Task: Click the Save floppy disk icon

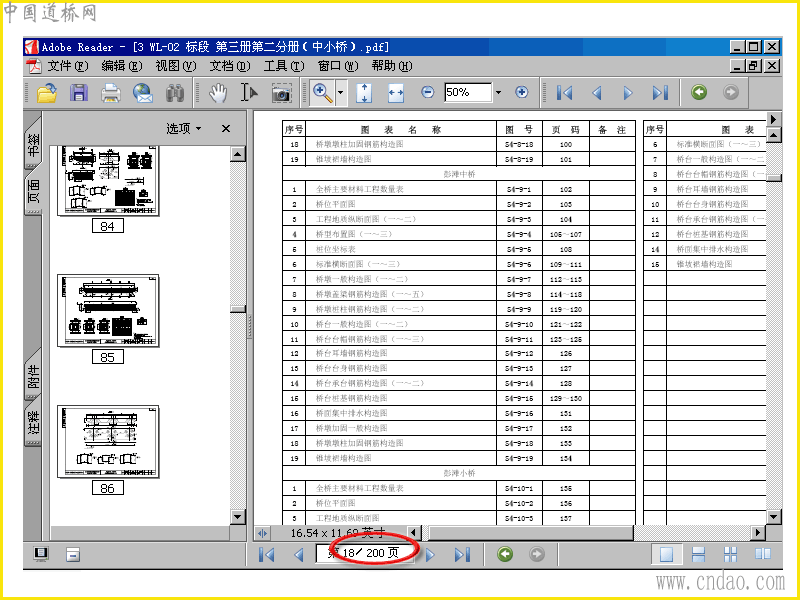Action: click(79, 93)
